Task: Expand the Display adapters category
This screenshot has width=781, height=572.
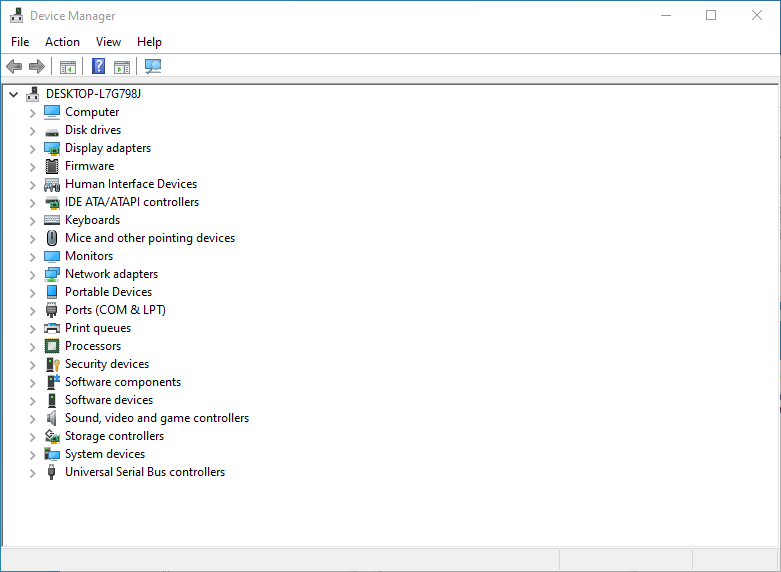Action: tap(32, 149)
